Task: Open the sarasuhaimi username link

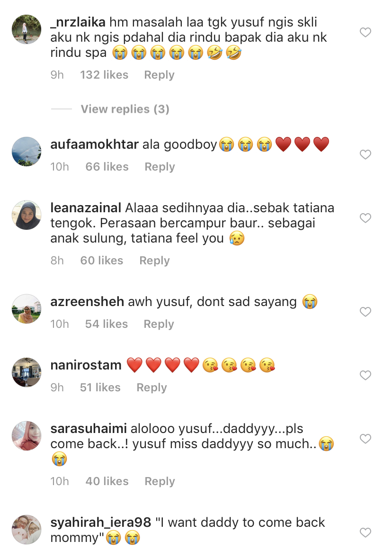Action: [x=89, y=429]
